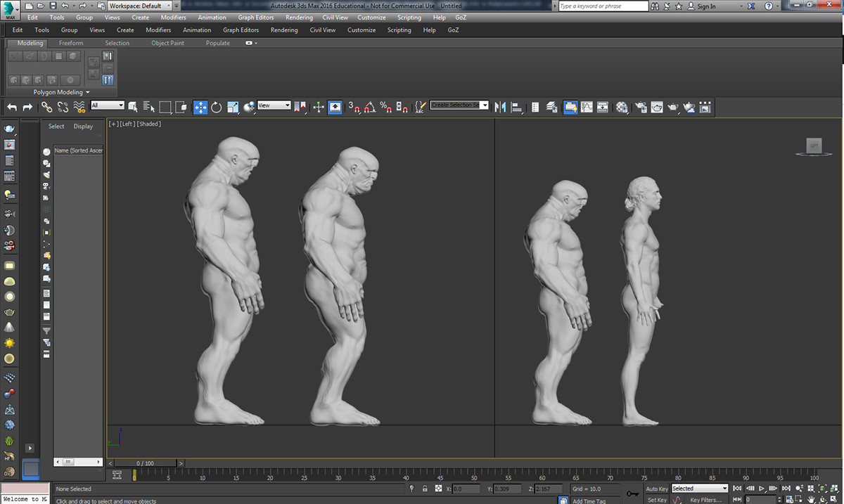Open the Graph Editors menu in second menu bar
This screenshot has height=504, width=844.
[x=241, y=30]
